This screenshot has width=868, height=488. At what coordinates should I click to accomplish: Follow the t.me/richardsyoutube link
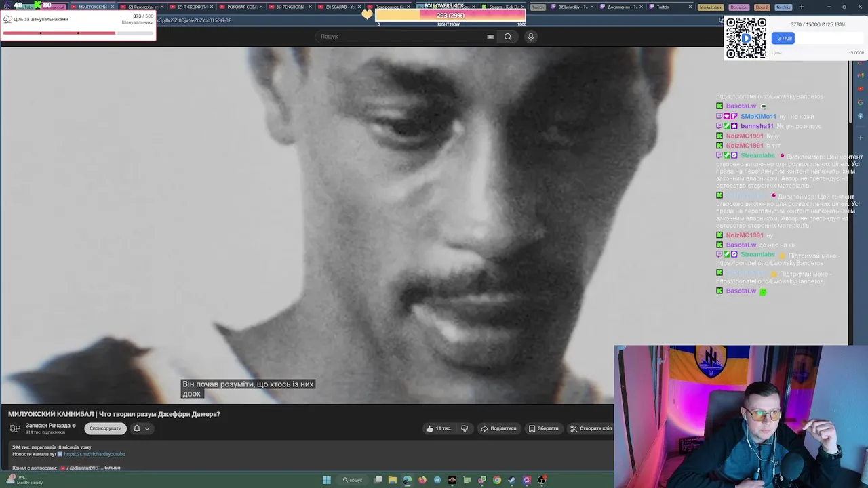pos(94,454)
